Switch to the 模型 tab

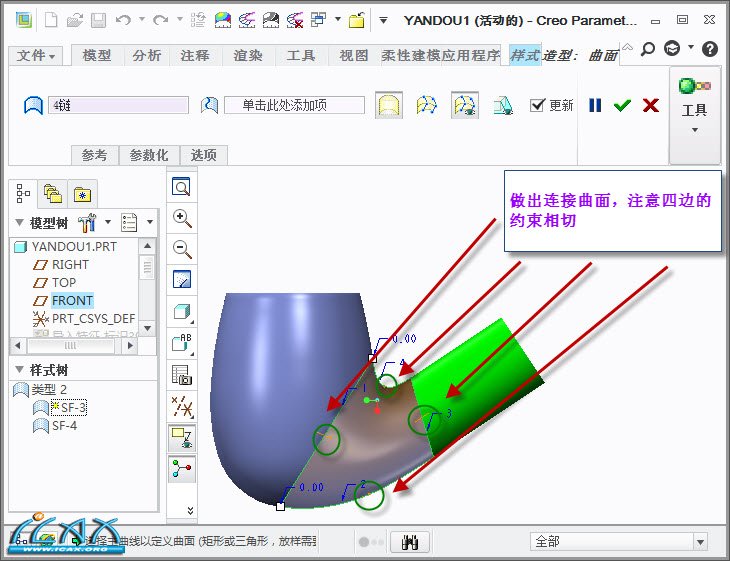tap(97, 56)
